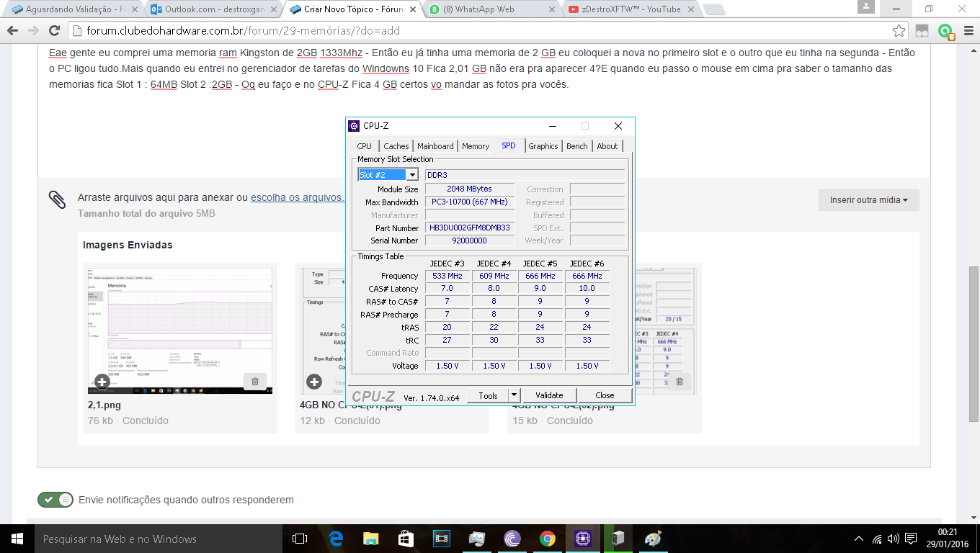980x553 pixels.
Task: Click the paperclip attachment icon
Action: (x=58, y=199)
